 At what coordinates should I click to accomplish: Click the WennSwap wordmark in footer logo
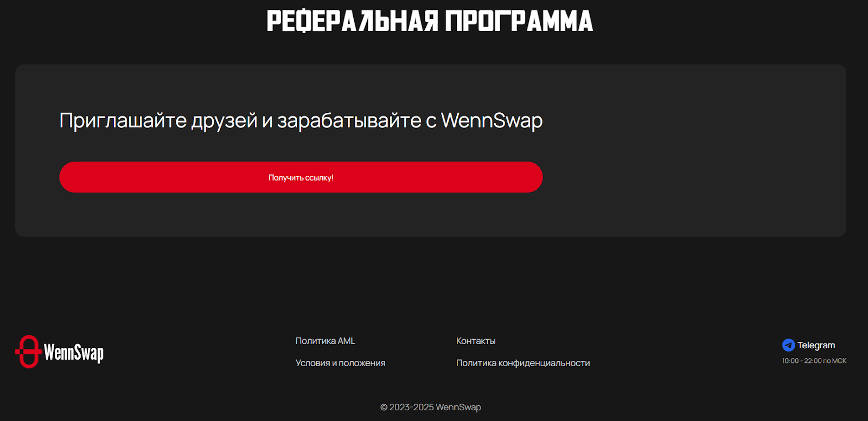coord(74,353)
